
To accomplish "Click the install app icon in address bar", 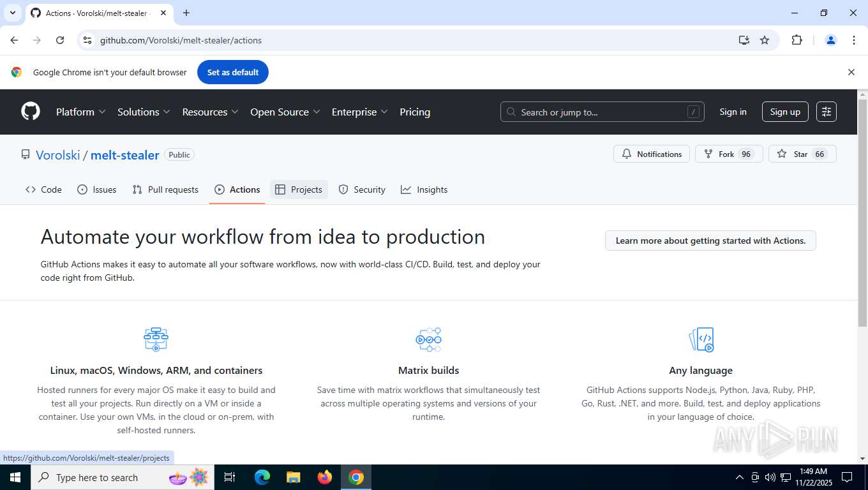I will [744, 40].
